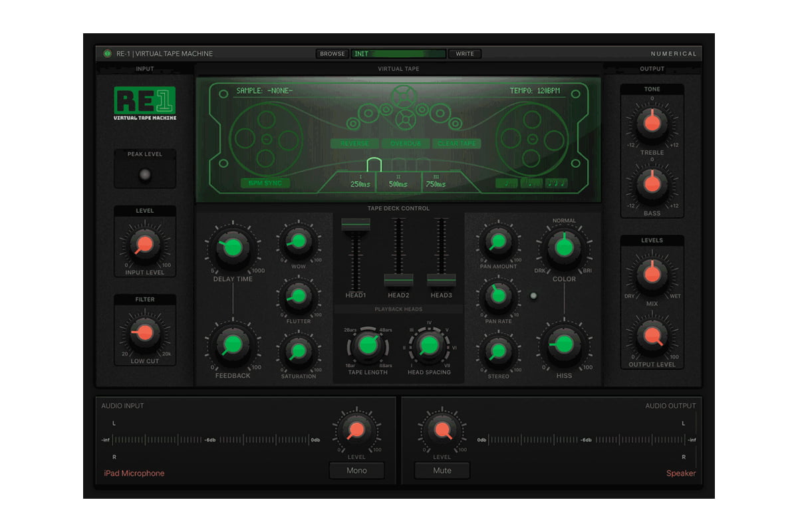Click the FEEDBACK knob
Viewport: 798px width, 532px height.
coord(232,344)
